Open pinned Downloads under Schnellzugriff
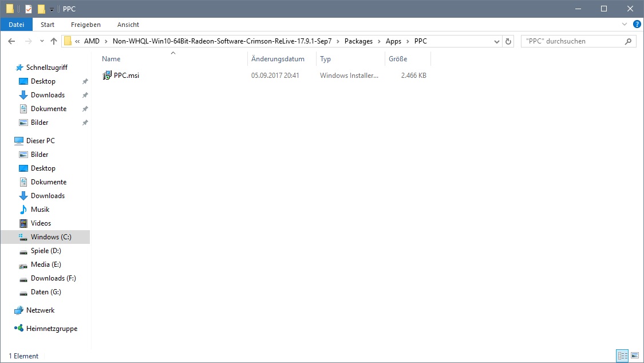The height and width of the screenshot is (363, 644). click(48, 95)
